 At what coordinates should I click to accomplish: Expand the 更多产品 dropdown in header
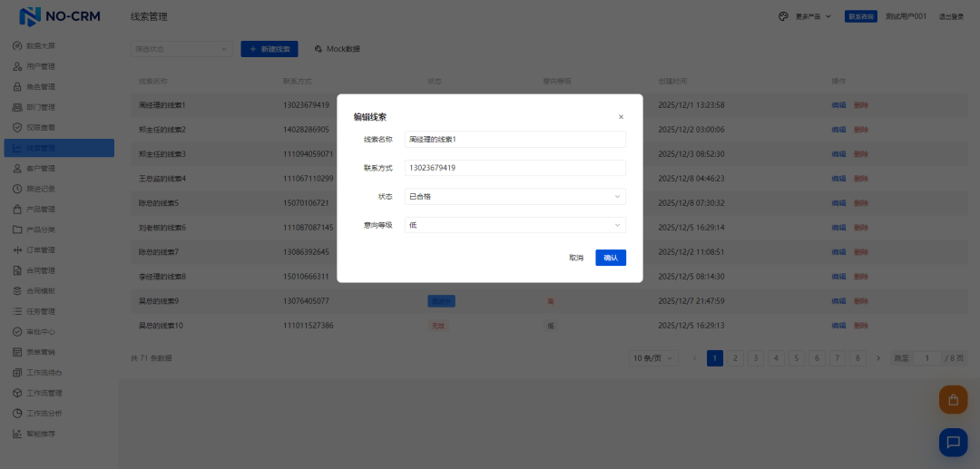click(813, 17)
